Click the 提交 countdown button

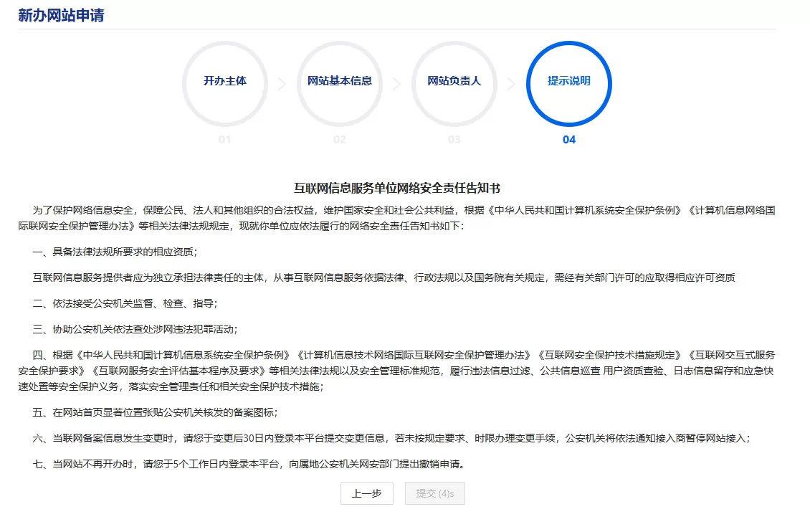coord(434,493)
